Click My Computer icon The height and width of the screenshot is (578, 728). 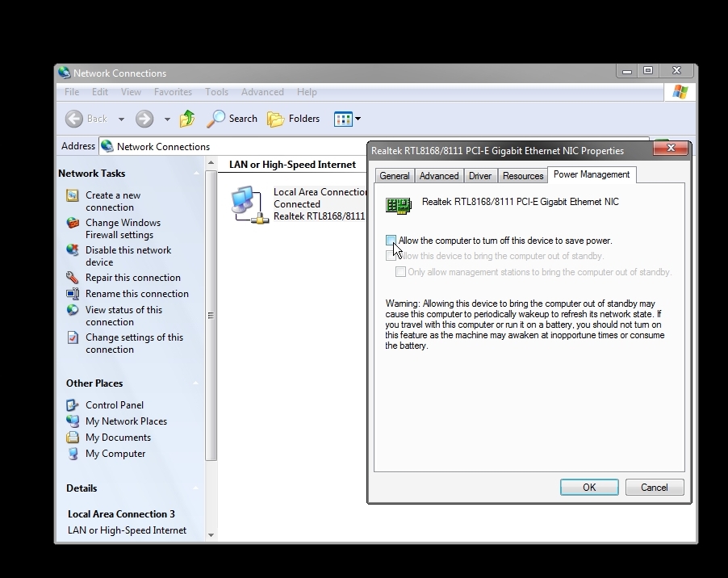(73, 454)
